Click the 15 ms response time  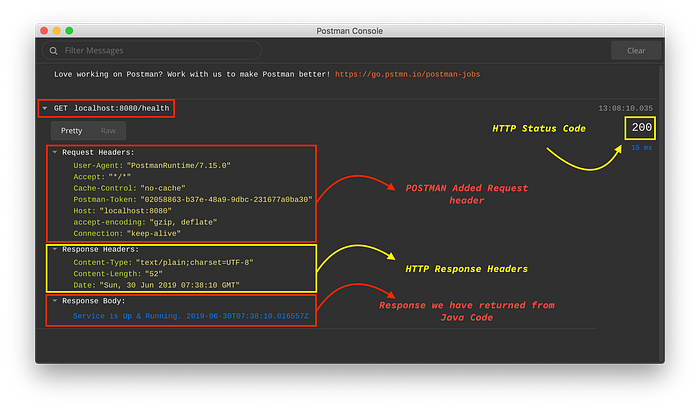coord(642,147)
